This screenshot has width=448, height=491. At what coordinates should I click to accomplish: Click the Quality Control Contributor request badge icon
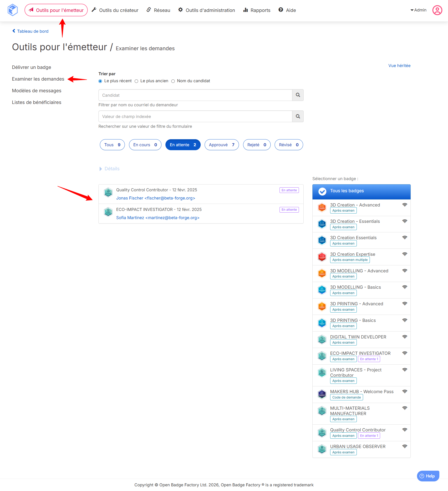pos(108,192)
